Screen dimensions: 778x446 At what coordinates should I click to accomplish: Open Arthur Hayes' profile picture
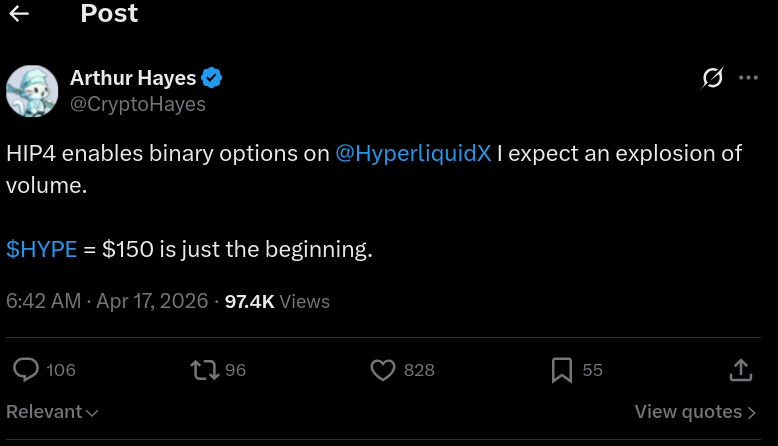(32, 91)
